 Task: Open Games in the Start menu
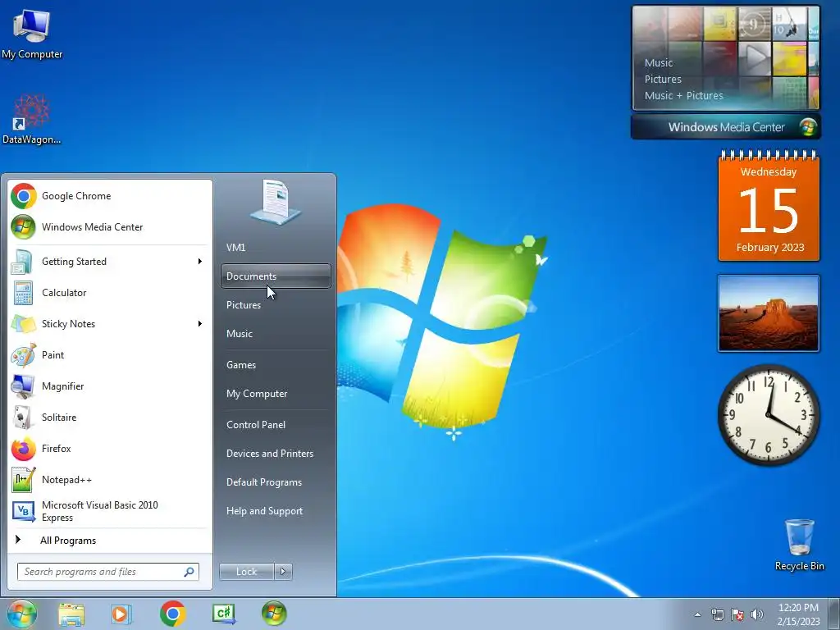click(x=276, y=365)
